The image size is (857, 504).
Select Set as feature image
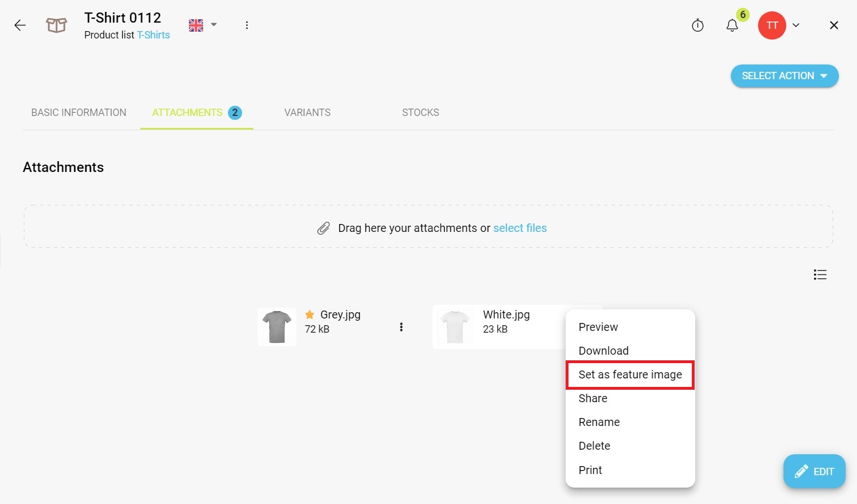(x=630, y=374)
